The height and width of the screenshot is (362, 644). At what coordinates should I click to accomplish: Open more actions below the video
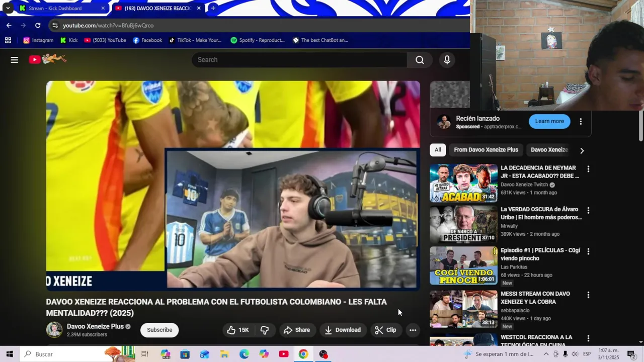(x=413, y=330)
